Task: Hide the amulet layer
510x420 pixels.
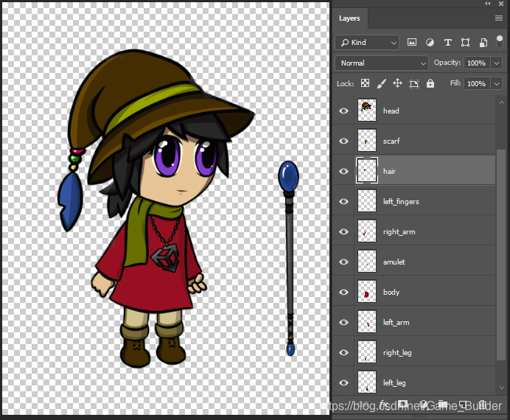Action: [x=343, y=262]
